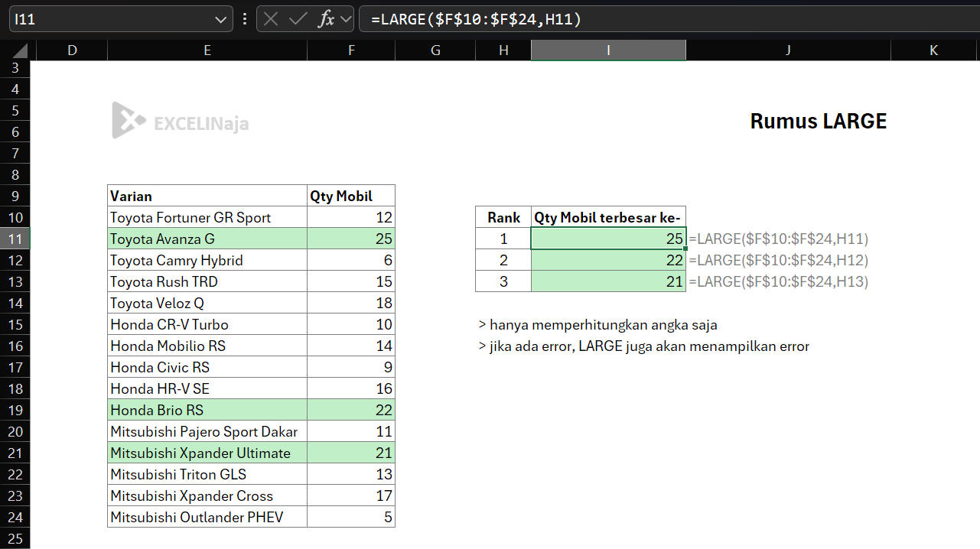Select cell Mitsubishi Pajero Sport Dakar
980x549 pixels.
[207, 431]
